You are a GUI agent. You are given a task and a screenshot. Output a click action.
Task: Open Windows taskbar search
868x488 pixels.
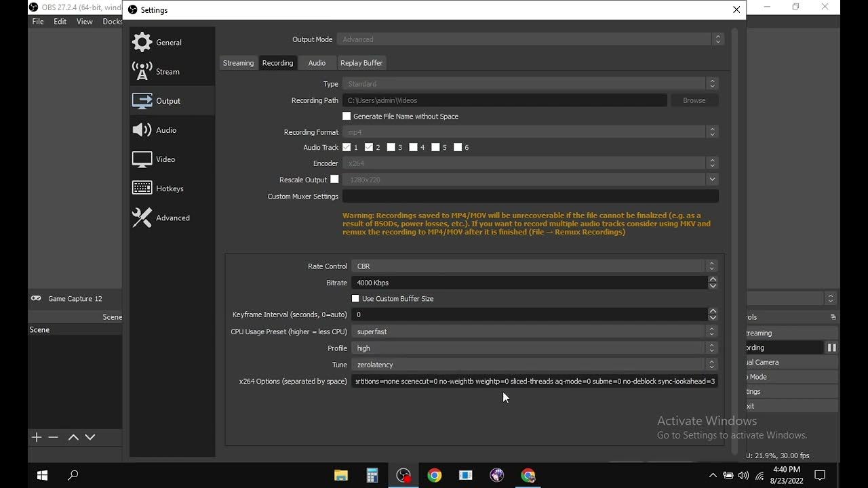73,475
